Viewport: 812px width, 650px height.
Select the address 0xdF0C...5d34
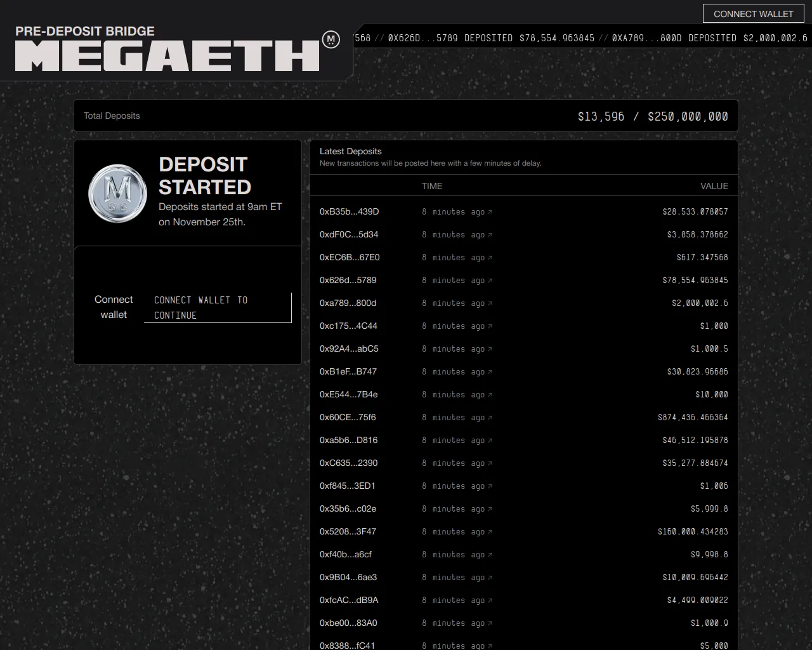pyautogui.click(x=349, y=234)
